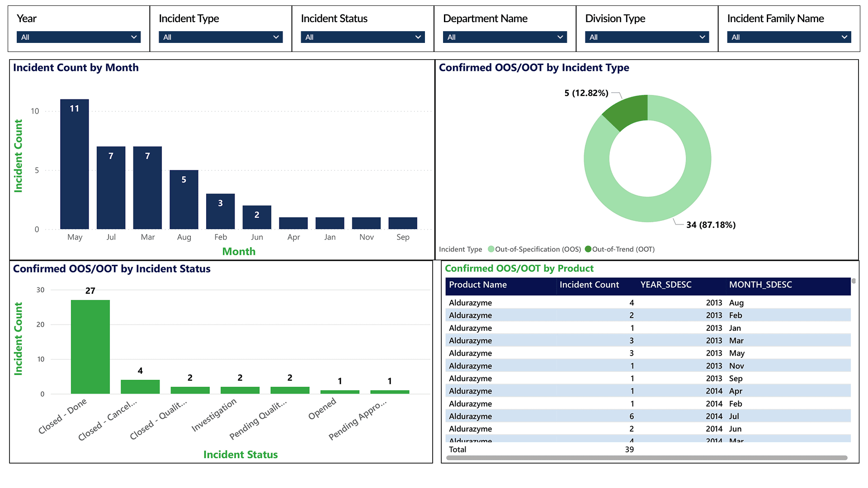Screen dimensions: 868x488
Task: Open the Incident Status filter dropdown
Action: click(x=363, y=37)
